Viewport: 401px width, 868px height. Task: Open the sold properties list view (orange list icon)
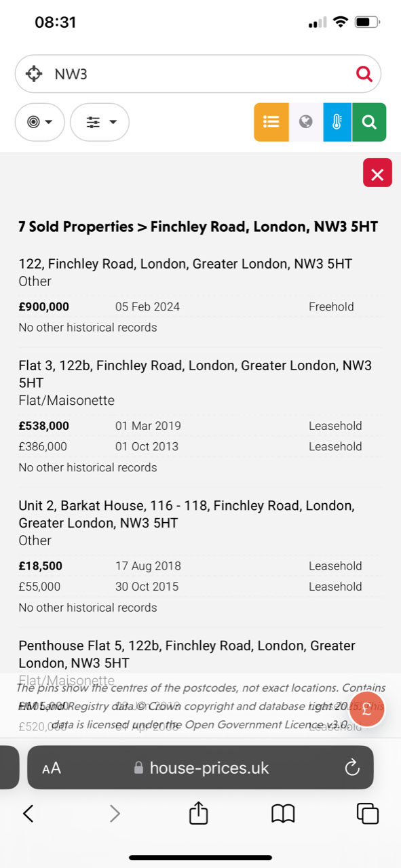click(271, 122)
